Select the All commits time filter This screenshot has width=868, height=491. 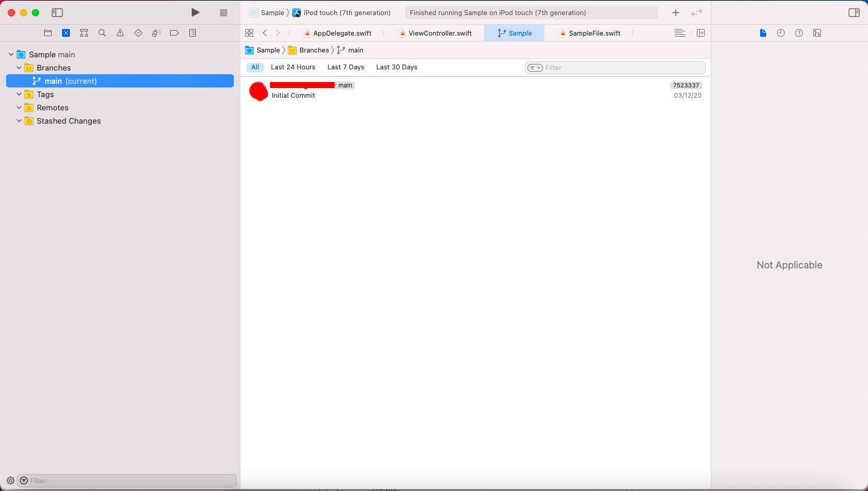255,68
